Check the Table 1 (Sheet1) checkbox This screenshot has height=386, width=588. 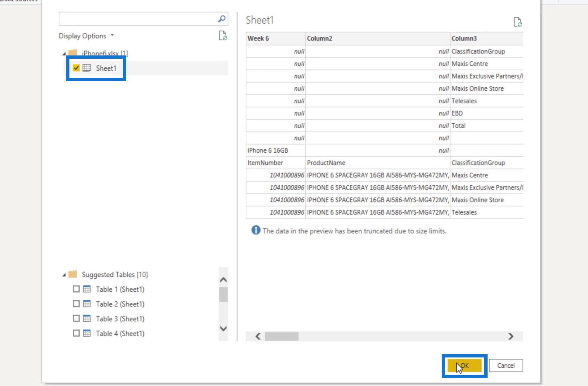click(76, 289)
